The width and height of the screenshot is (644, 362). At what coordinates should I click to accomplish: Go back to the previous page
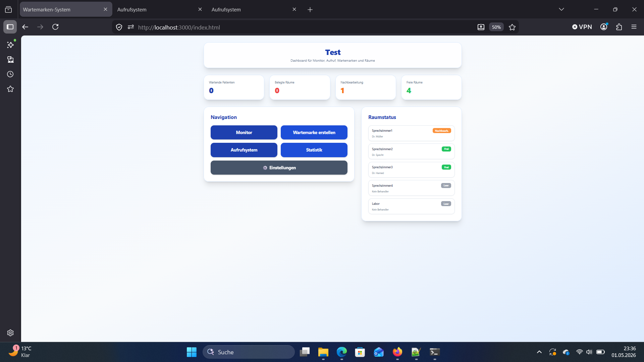click(x=25, y=27)
